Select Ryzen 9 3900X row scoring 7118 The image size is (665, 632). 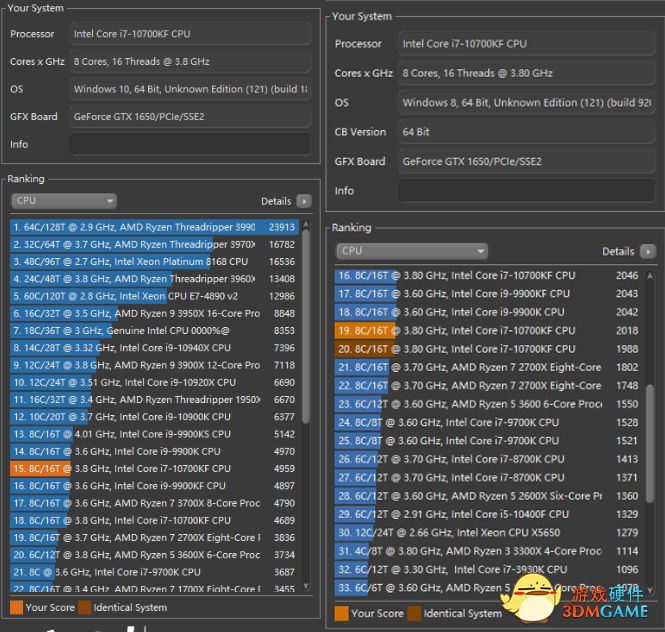coord(154,365)
